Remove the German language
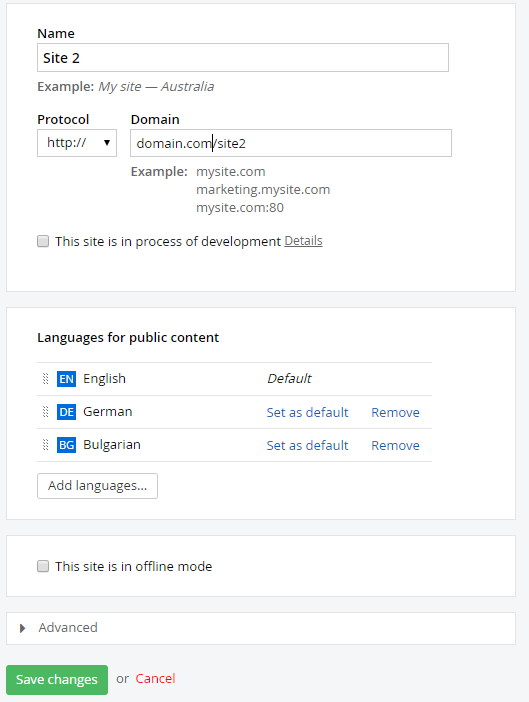Image resolution: width=529 pixels, height=702 pixels. (x=396, y=412)
